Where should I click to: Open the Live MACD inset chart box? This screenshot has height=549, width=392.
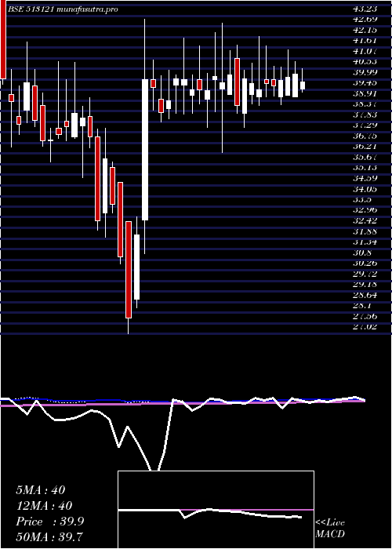(x=216, y=510)
